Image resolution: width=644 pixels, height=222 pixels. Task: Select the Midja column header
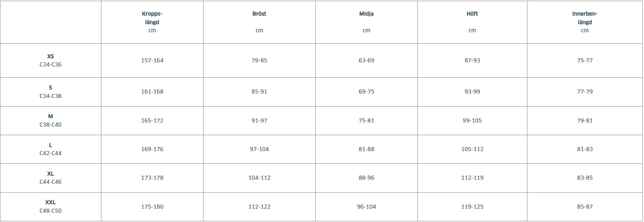[366, 14]
